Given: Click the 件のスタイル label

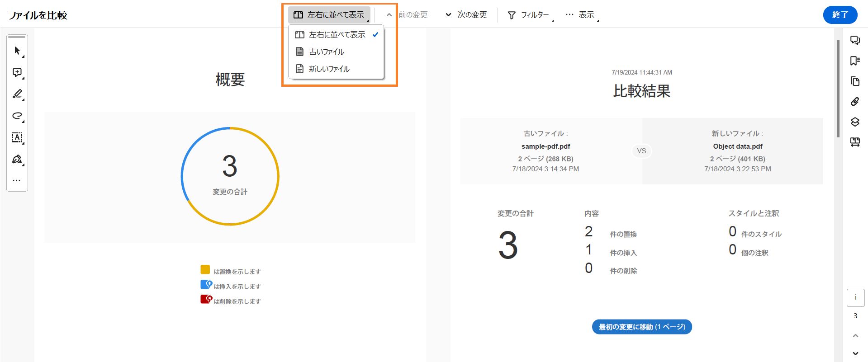Looking at the screenshot, I should tap(761, 234).
